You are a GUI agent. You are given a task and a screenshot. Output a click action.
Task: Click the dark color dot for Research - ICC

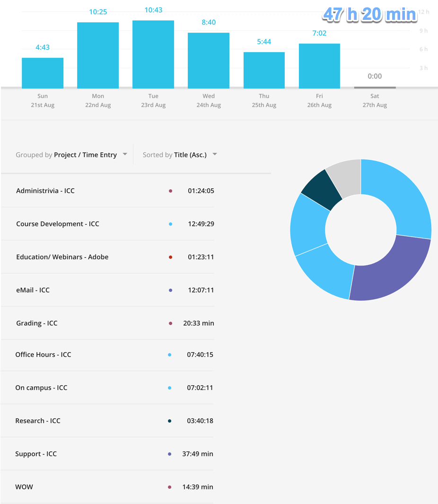170,421
